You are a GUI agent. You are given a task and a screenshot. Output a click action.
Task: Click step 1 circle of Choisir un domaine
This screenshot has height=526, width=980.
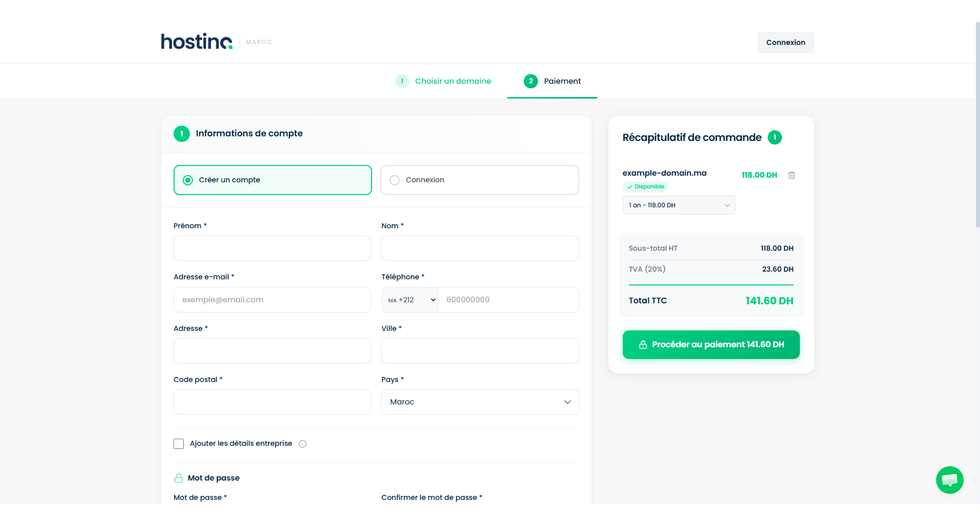coord(402,81)
